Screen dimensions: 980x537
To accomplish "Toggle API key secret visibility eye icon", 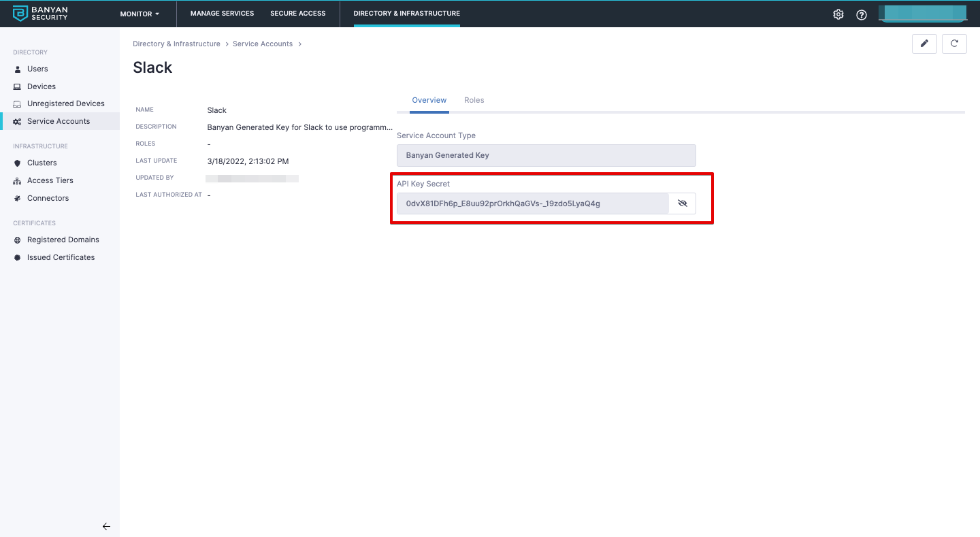I will 683,204.
